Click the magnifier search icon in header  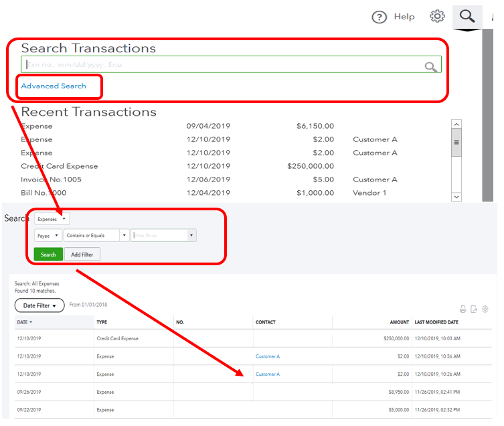467,16
